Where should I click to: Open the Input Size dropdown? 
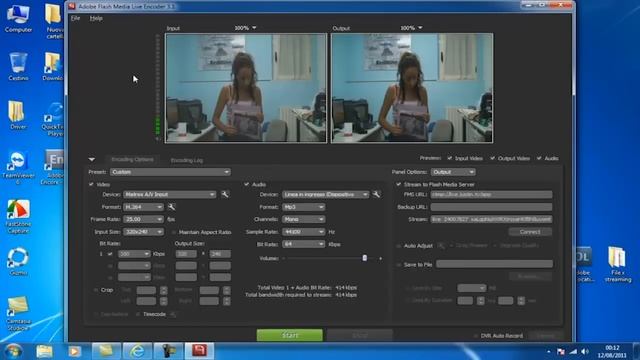pyautogui.click(x=143, y=232)
